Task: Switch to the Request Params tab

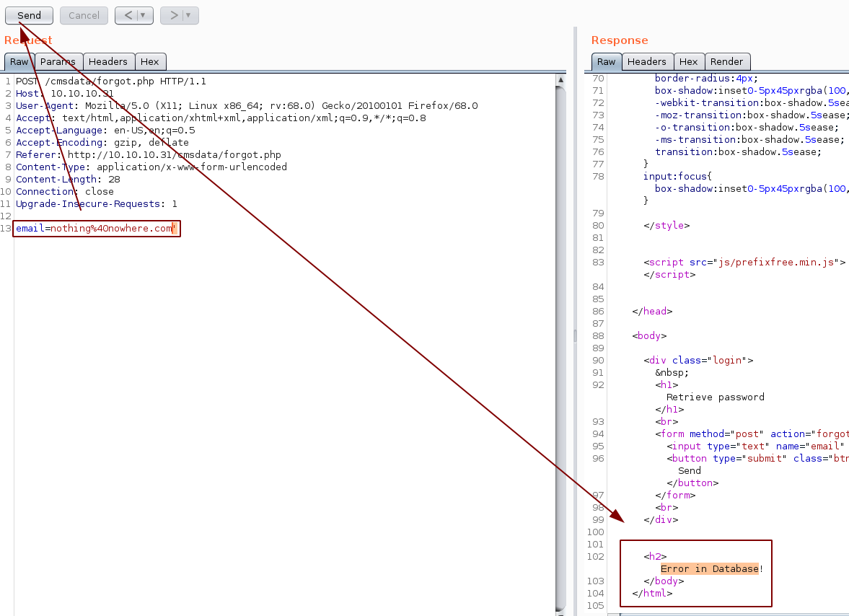Action: pyautogui.click(x=58, y=62)
